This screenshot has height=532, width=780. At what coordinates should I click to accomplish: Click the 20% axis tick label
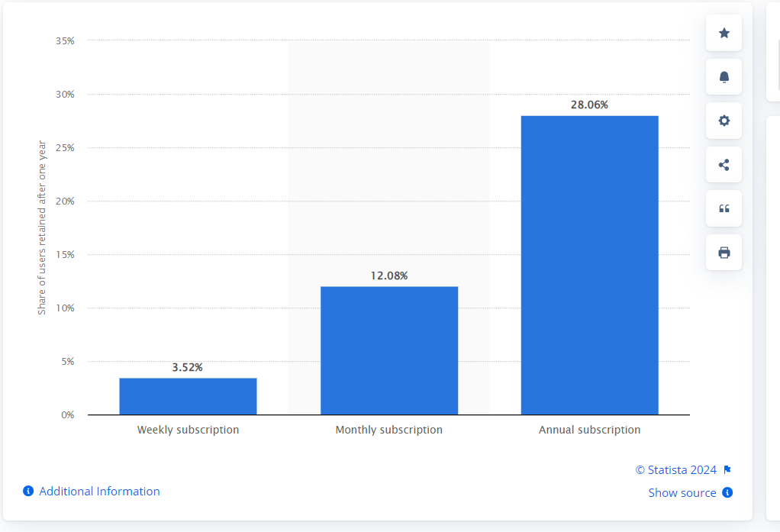(x=65, y=201)
